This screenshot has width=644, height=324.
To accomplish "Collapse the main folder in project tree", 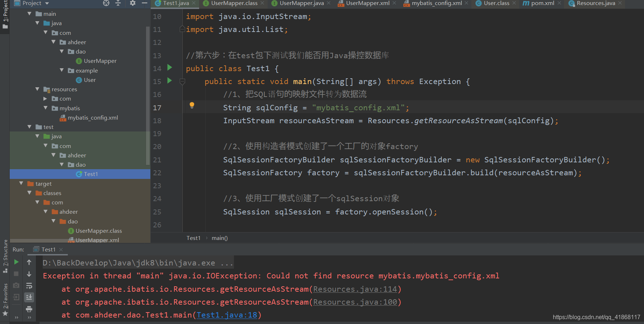I will click(29, 14).
